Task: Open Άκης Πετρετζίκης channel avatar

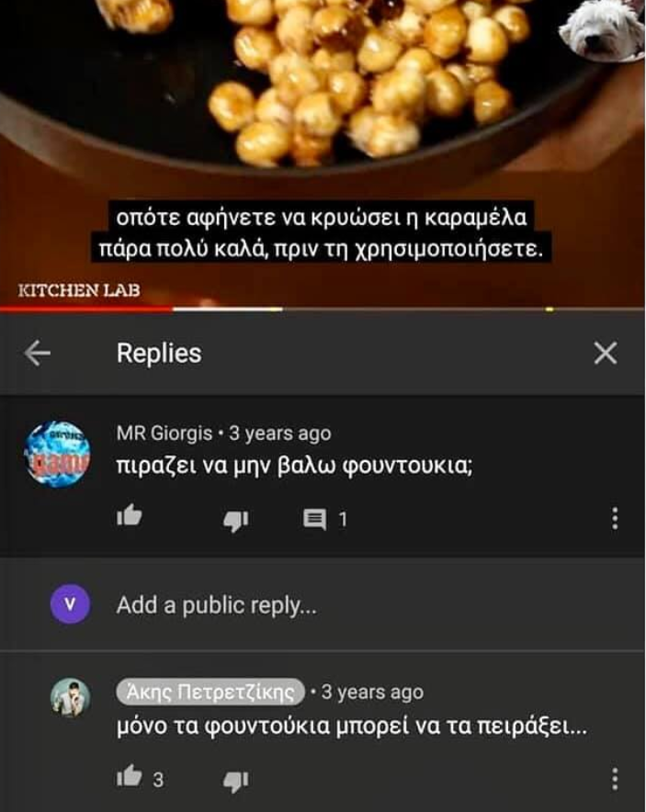Action: point(71,697)
